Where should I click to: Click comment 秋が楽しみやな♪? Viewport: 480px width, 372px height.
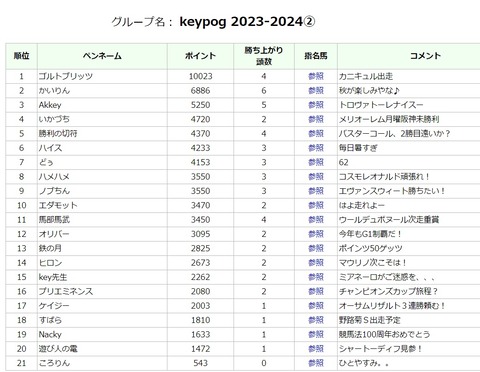(369, 91)
